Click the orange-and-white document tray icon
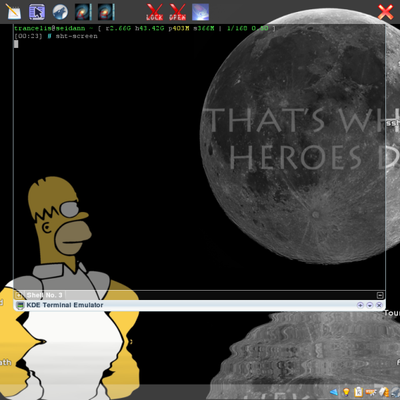Screen dimensions: 400x400 pyautogui.click(x=384, y=392)
